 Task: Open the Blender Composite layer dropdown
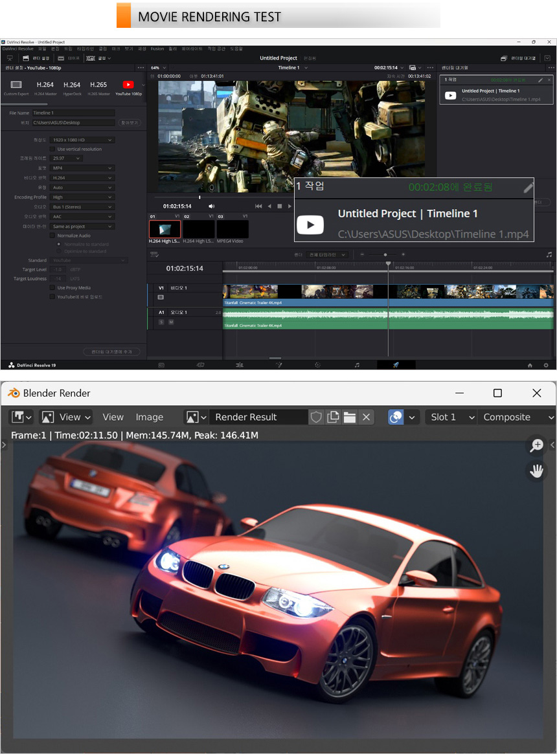coord(518,417)
